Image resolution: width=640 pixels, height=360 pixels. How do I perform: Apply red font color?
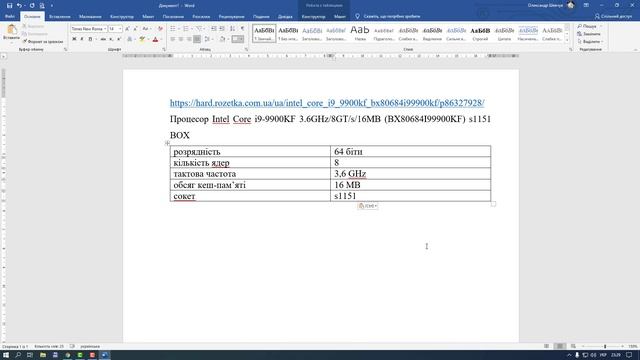[155, 39]
